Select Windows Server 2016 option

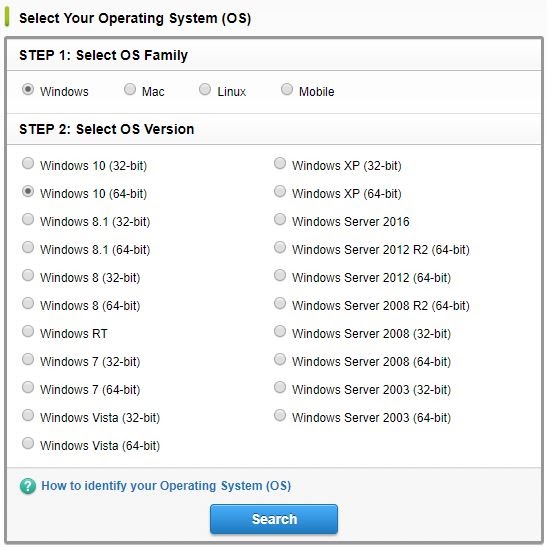click(280, 219)
